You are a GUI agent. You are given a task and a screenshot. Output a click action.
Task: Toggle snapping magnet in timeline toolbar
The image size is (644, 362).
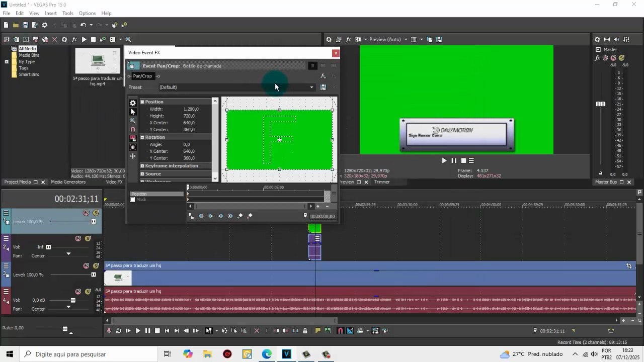(341, 331)
